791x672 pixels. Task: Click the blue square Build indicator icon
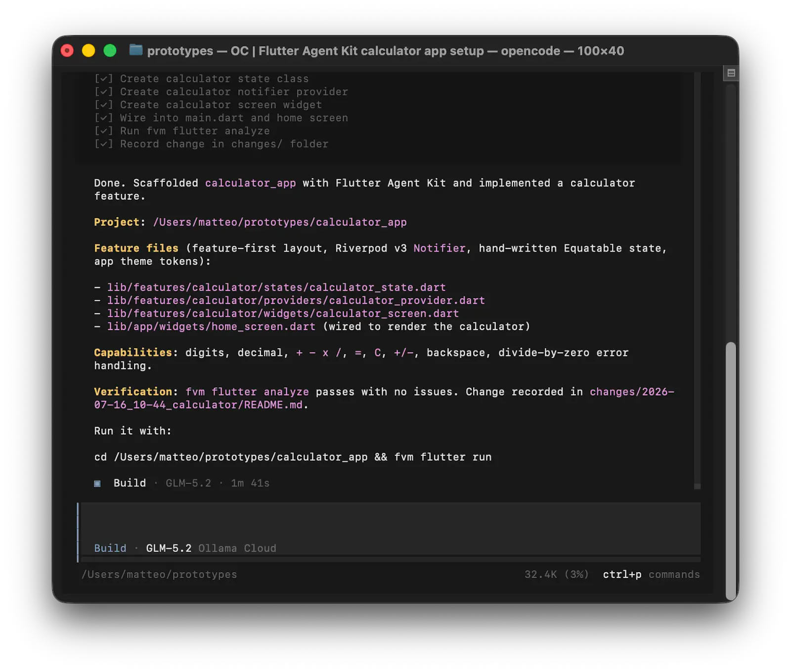click(97, 484)
